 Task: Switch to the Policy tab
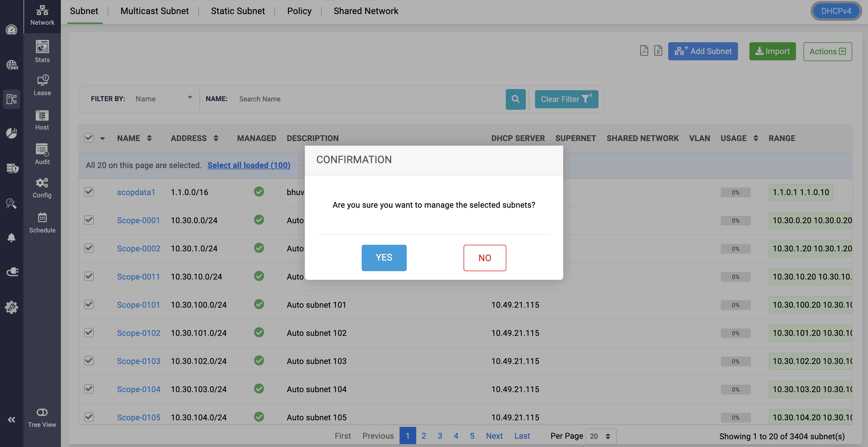[299, 11]
